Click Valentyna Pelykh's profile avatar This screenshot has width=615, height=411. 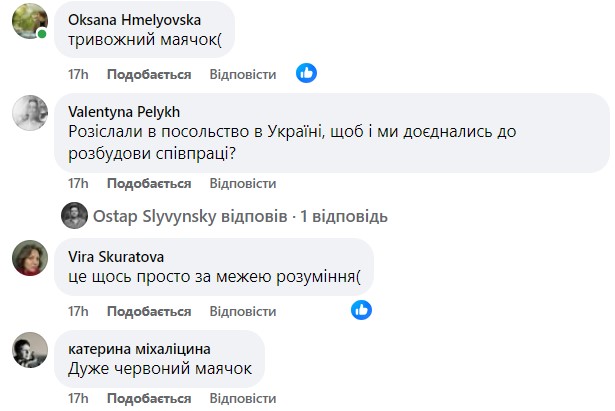click(x=30, y=112)
